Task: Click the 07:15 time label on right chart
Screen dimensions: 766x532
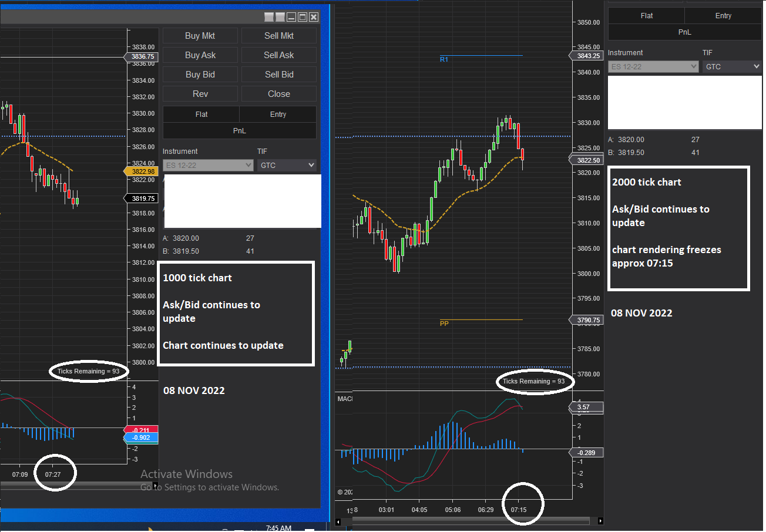Action: 519,510
